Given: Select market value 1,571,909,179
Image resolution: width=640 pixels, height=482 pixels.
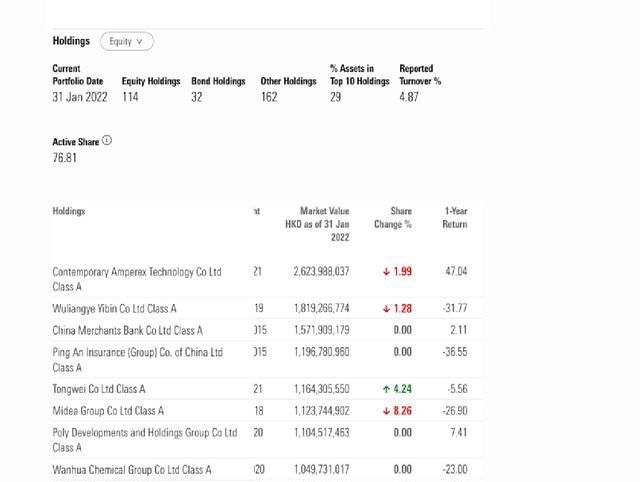Looking at the screenshot, I should [x=322, y=330].
